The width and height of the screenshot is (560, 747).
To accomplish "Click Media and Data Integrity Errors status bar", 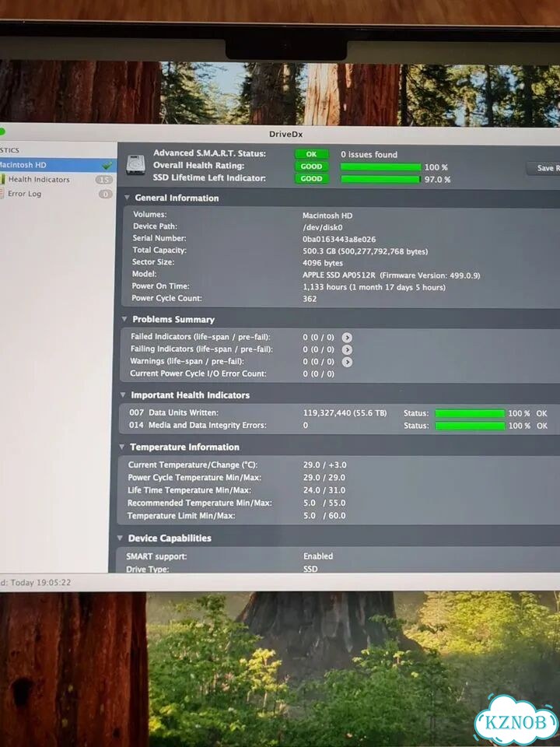I will point(470,426).
